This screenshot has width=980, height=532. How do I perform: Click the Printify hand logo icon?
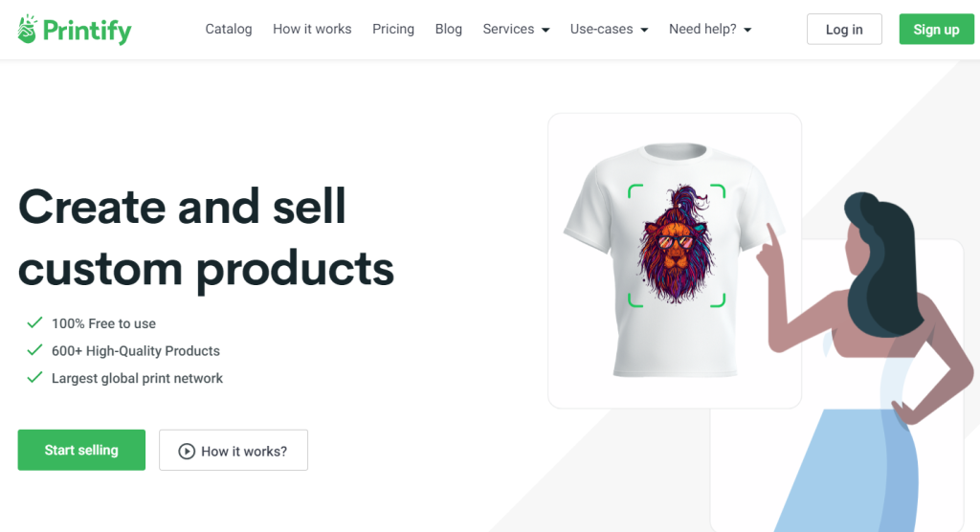28,29
